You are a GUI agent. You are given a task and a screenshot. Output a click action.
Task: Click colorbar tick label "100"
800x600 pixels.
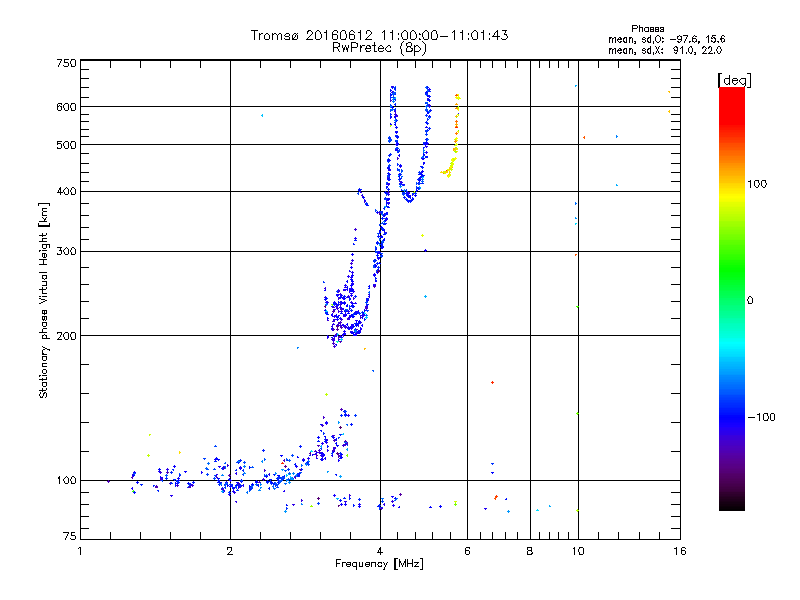757,184
